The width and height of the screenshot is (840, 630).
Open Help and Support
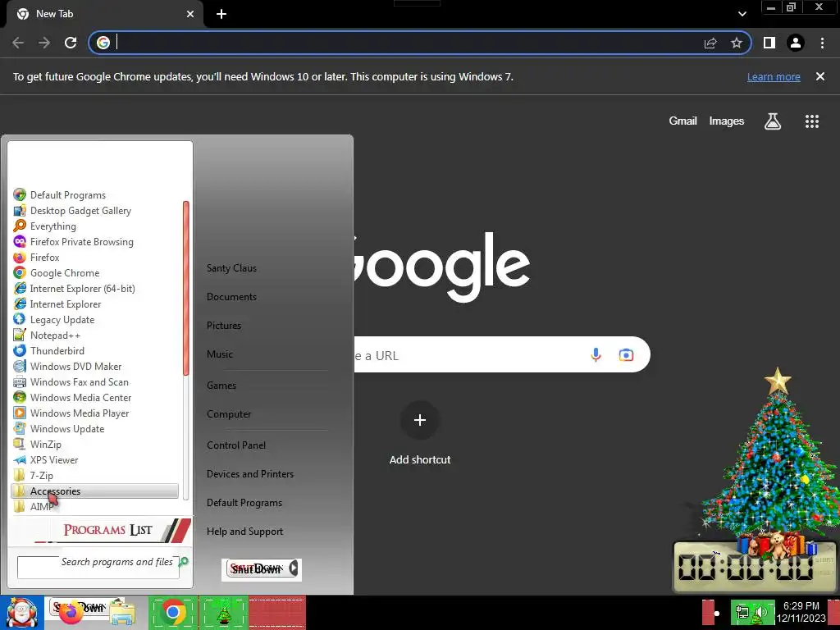244,532
